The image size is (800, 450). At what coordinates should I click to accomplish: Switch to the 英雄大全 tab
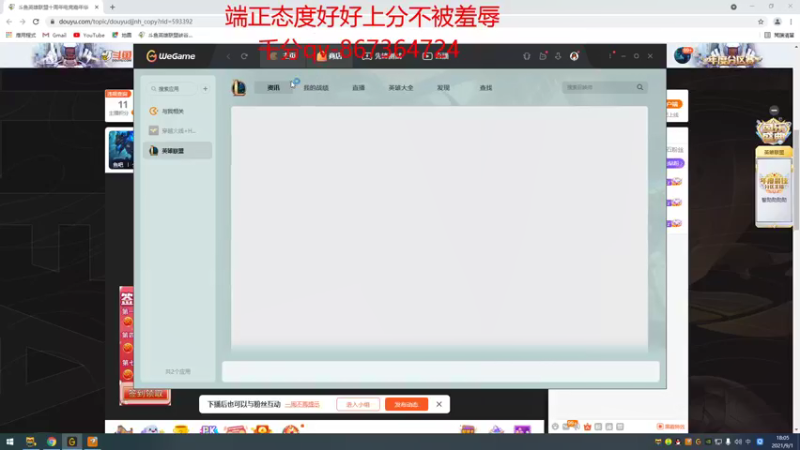401,88
